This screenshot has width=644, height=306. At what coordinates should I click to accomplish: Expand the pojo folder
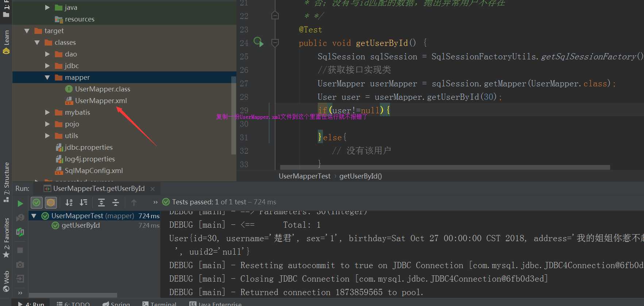click(47, 124)
